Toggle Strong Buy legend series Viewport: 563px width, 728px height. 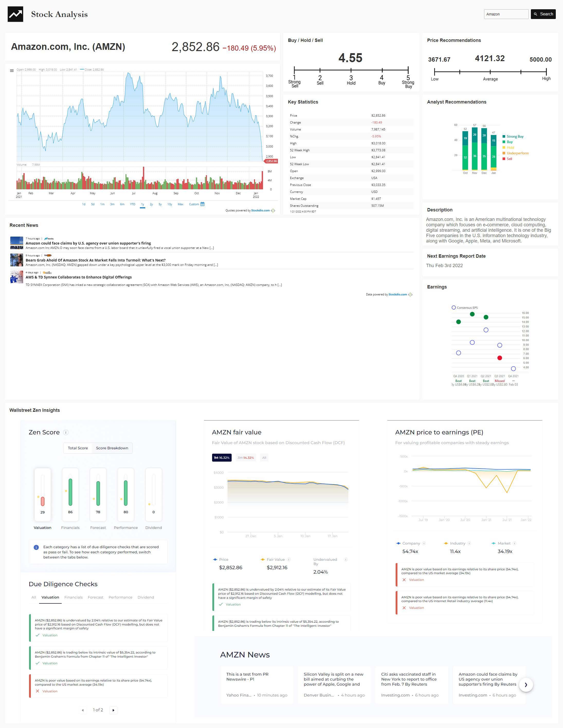pos(514,136)
